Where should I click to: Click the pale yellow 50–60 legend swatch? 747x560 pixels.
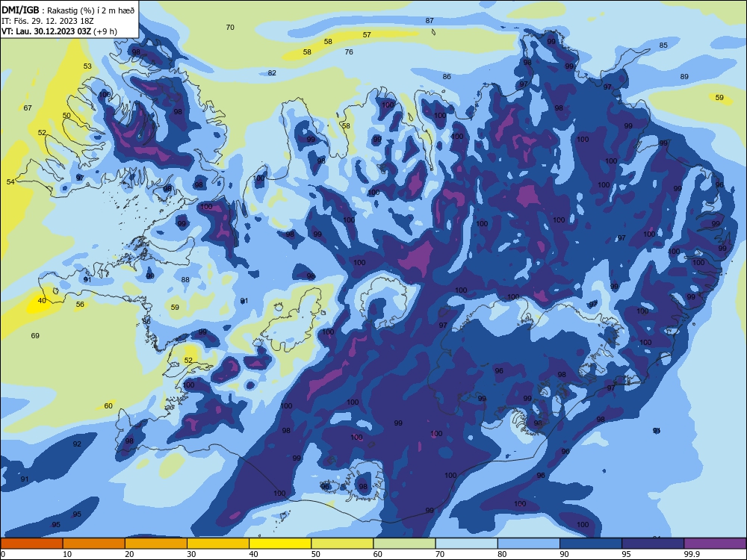[342, 544]
